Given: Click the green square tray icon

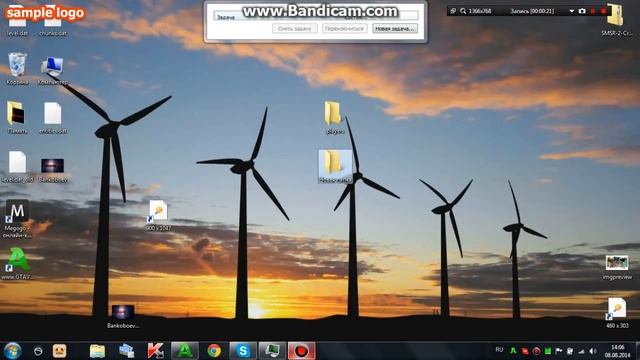Looking at the screenshot, I should 548,351.
